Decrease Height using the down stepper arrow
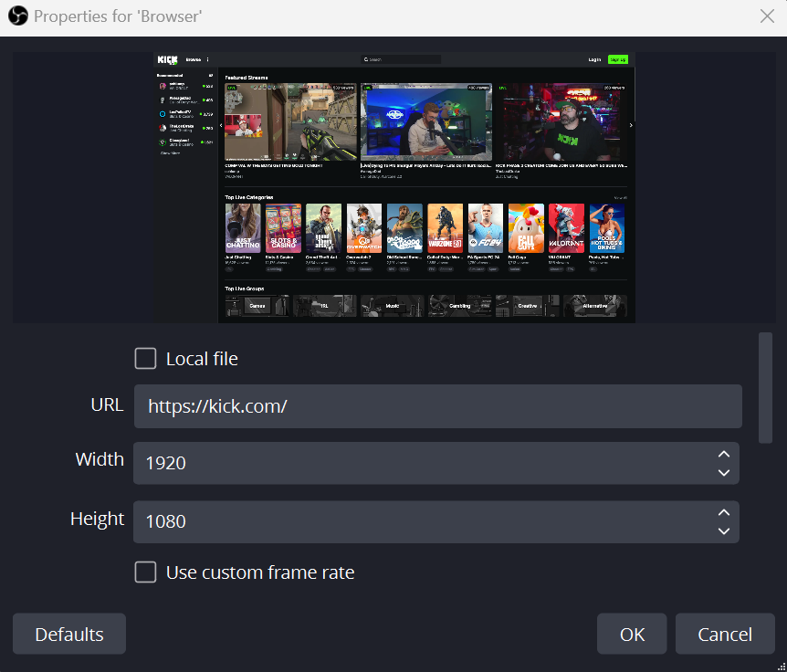This screenshot has height=672, width=787. (x=723, y=531)
